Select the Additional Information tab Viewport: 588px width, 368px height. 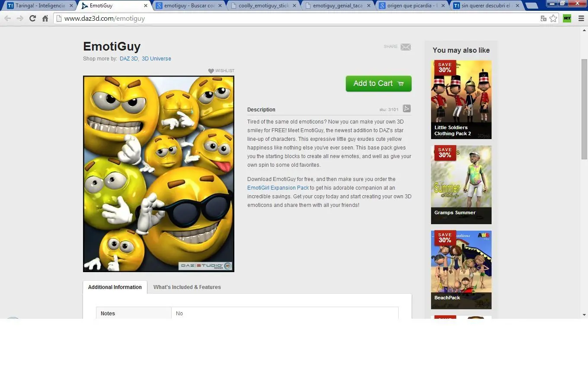pos(115,287)
